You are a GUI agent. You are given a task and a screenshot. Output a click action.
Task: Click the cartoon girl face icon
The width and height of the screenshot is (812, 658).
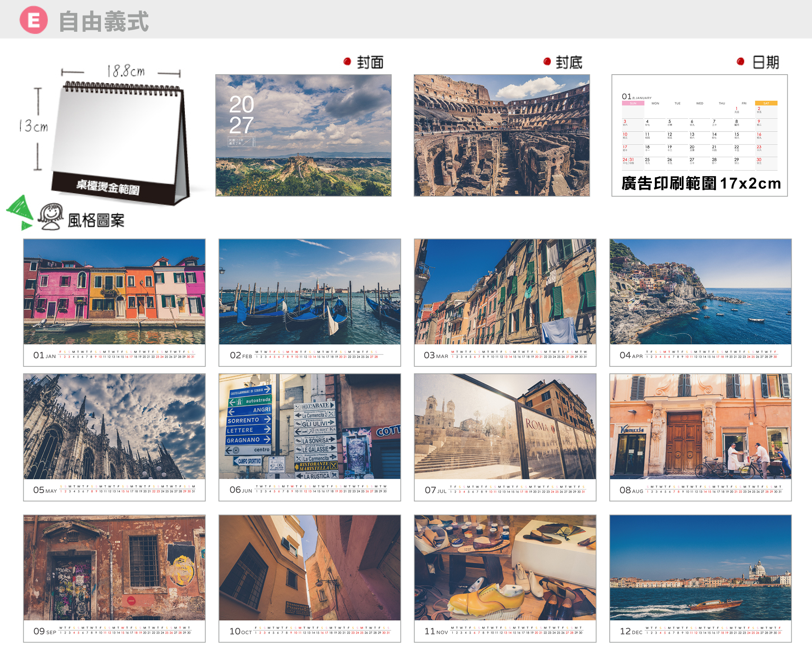coord(51,217)
